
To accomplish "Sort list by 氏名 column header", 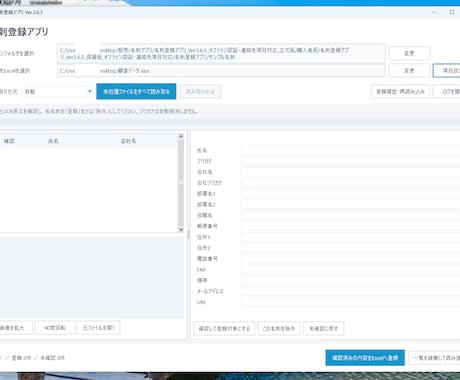I will 53,141.
